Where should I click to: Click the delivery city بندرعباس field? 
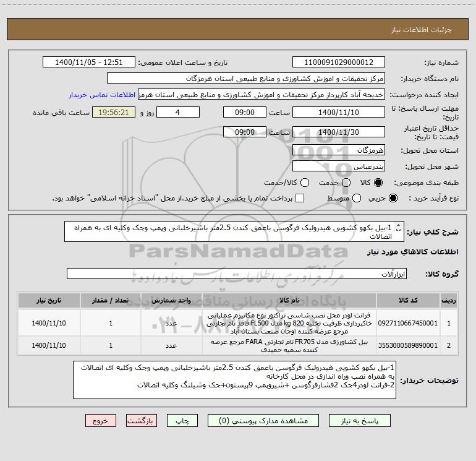[339, 166]
